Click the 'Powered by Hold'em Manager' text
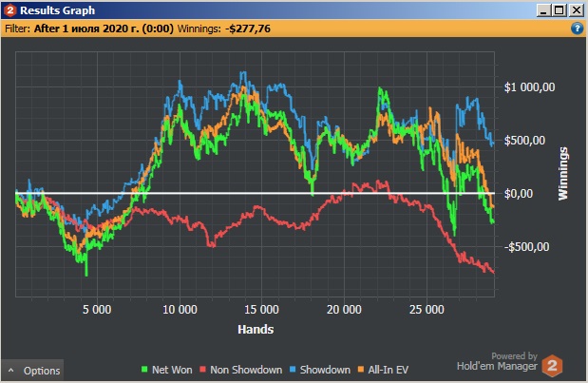Screen dimensions: 588x383 pyautogui.click(x=497, y=361)
